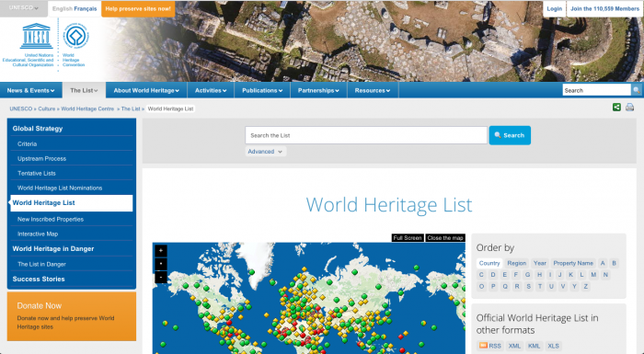Click Help preserve sites now! button
This screenshot has width=644, height=354.
point(138,8)
